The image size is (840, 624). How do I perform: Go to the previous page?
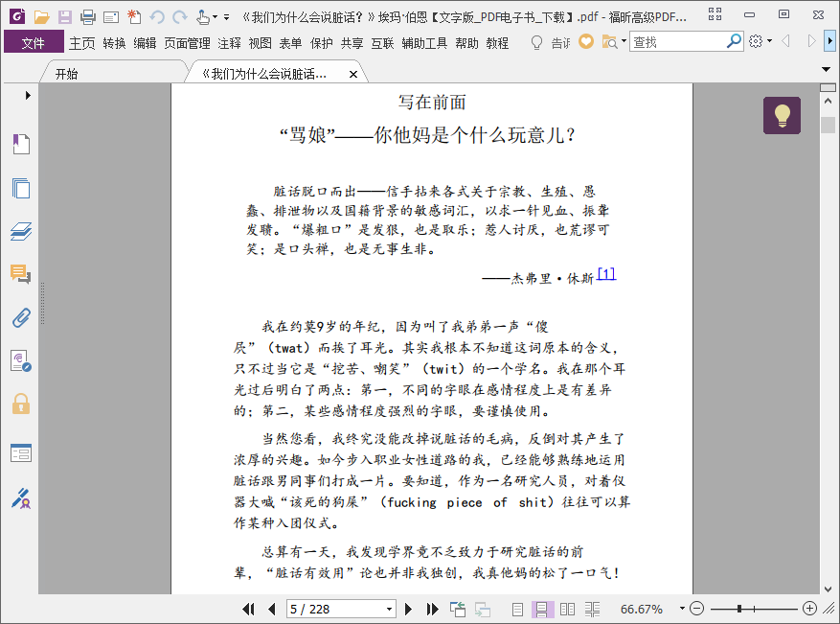coord(272,609)
